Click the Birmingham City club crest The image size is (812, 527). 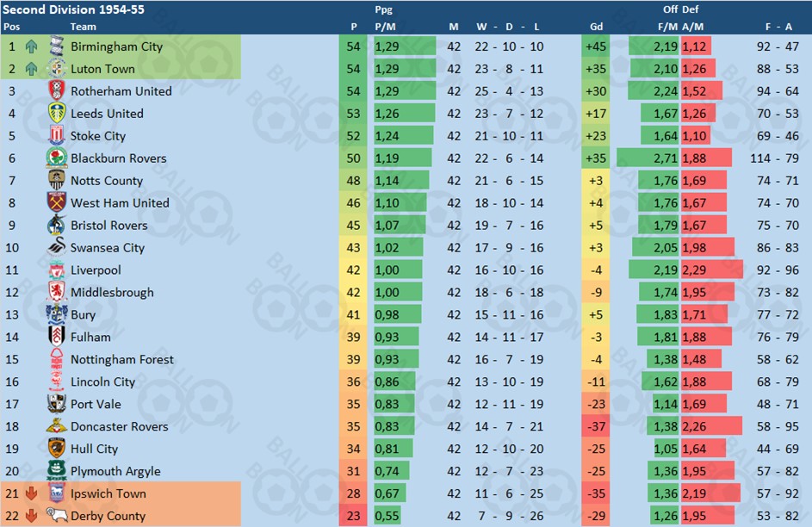57,46
